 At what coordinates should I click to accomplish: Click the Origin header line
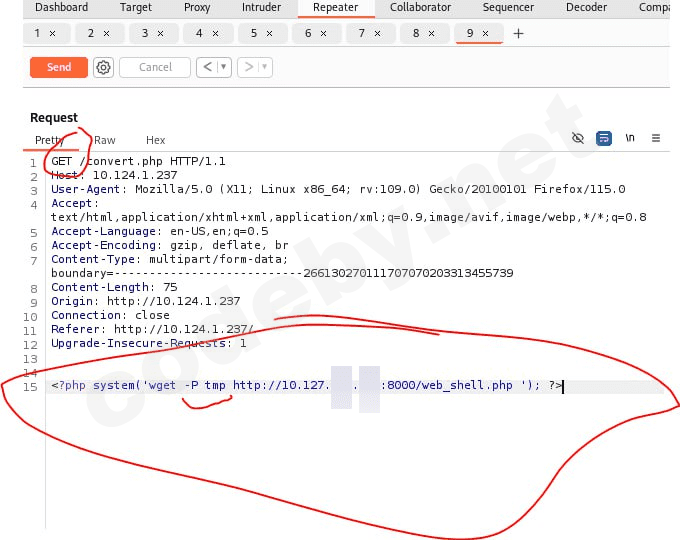[x=146, y=301]
